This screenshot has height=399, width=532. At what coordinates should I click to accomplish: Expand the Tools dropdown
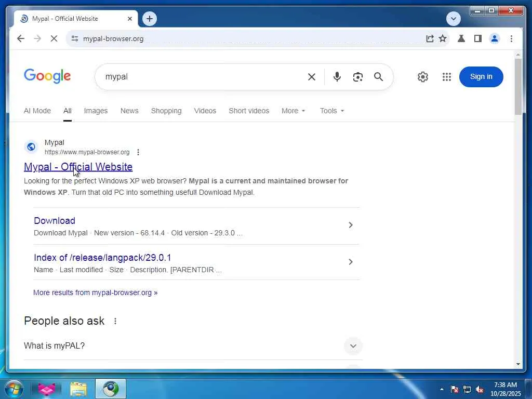tap(332, 111)
